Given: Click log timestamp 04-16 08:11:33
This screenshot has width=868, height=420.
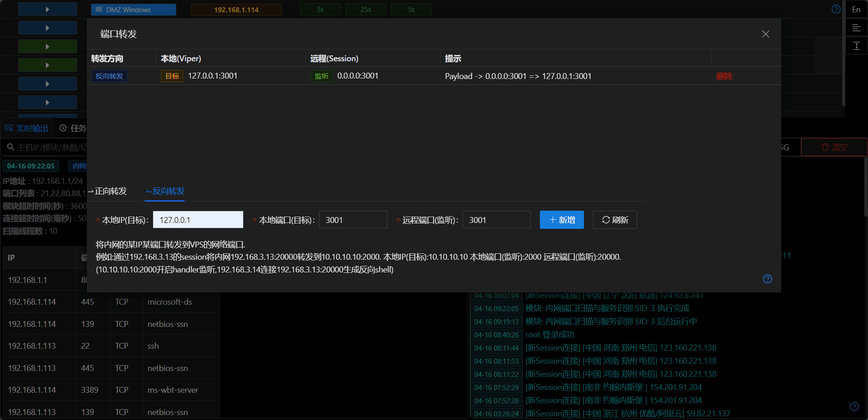Looking at the screenshot, I should (496, 361).
